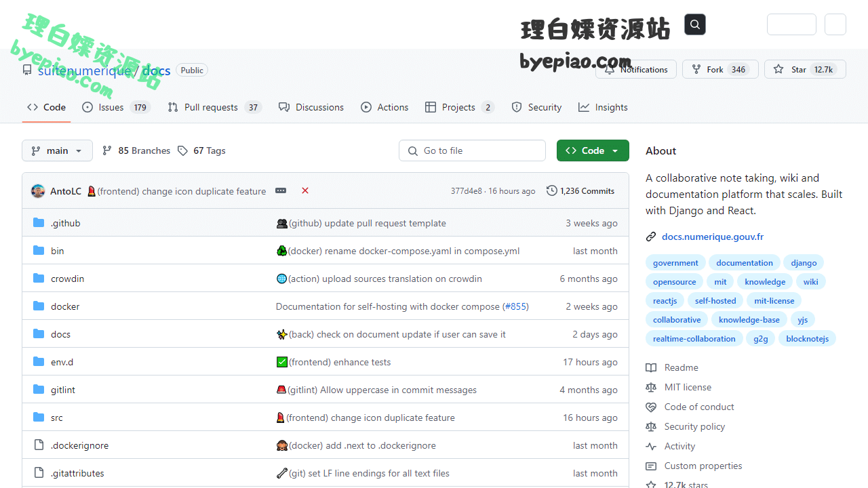Open the .gitattributes file
868x488 pixels.
77,473
